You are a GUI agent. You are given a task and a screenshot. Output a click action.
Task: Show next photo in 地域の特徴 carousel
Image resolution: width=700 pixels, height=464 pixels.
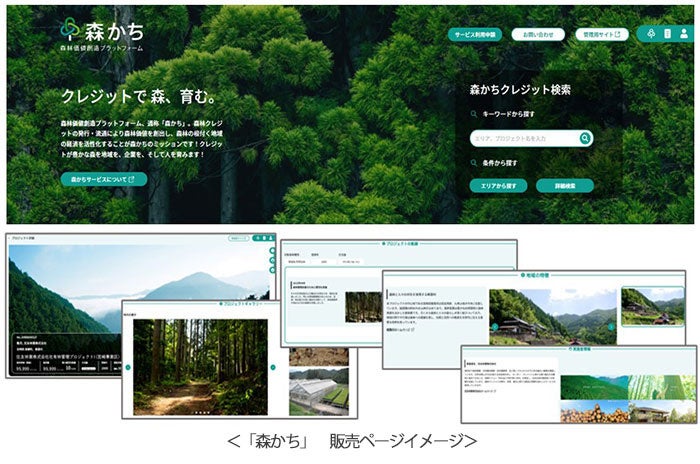coord(611,327)
